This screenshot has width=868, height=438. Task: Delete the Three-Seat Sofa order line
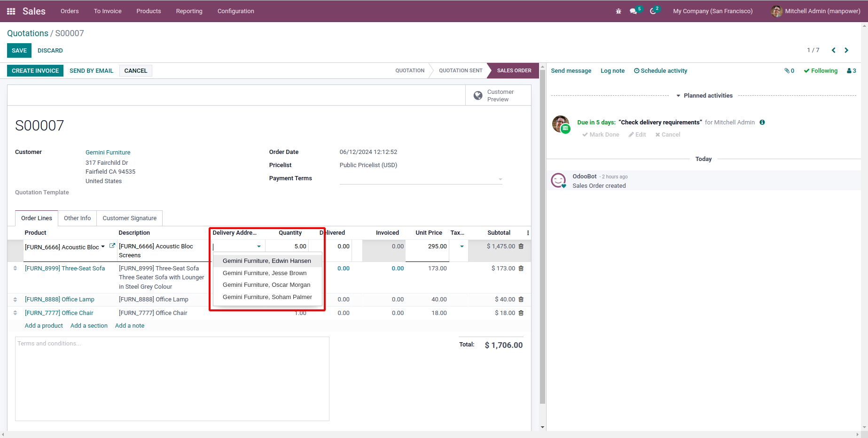(x=521, y=269)
